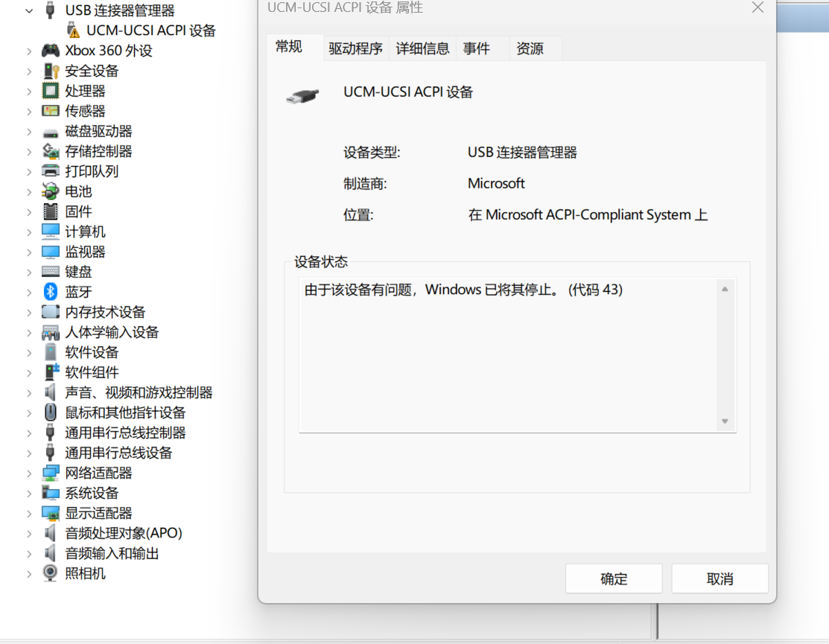
Task: Click the 软件组件 icon
Action: point(51,372)
